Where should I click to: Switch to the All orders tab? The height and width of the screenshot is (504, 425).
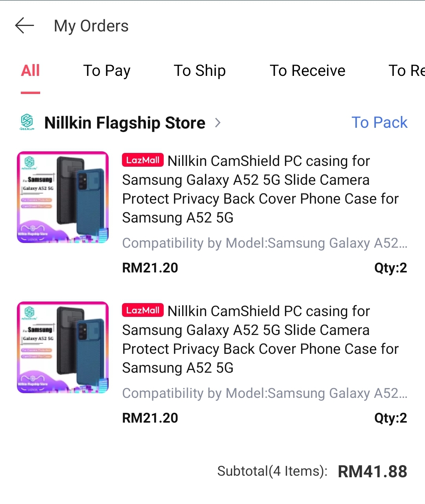(x=30, y=71)
